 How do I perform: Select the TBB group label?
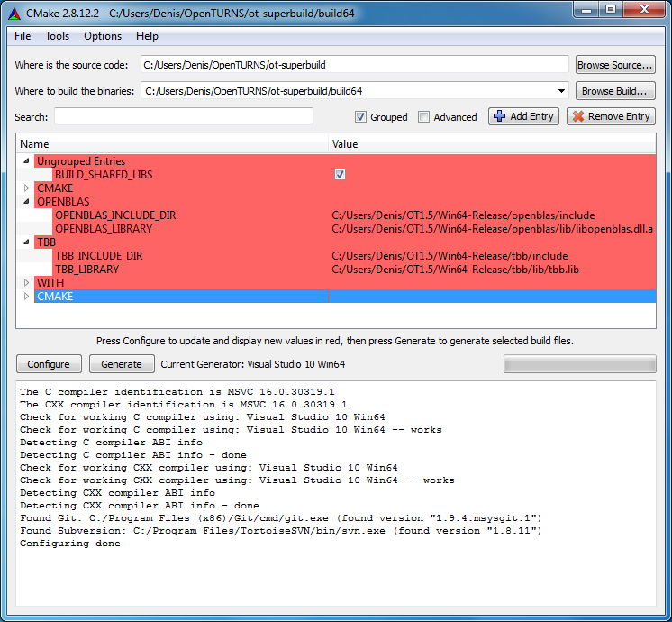(46, 242)
